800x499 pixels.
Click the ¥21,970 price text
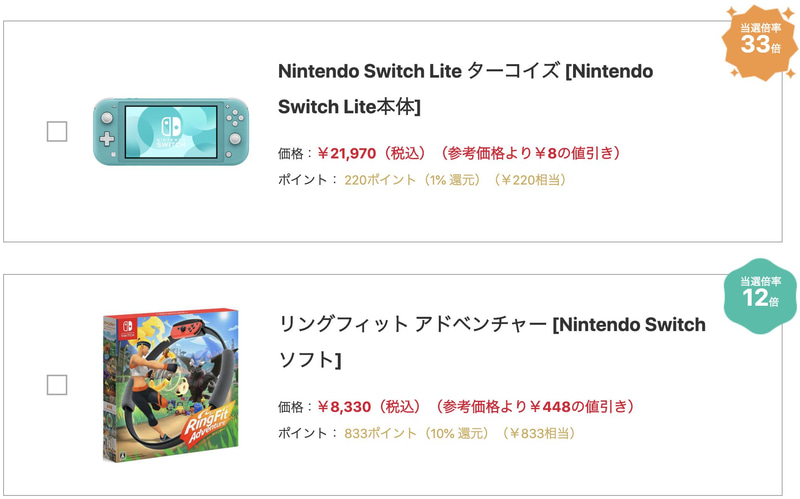coord(346,153)
